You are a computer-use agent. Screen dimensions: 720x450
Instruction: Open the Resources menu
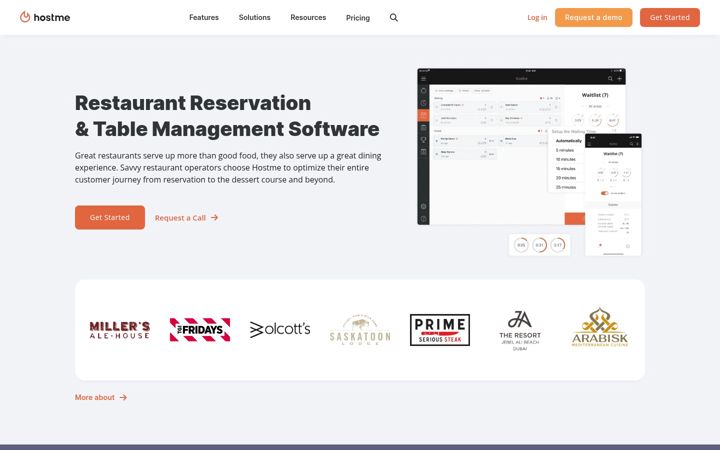click(x=308, y=17)
